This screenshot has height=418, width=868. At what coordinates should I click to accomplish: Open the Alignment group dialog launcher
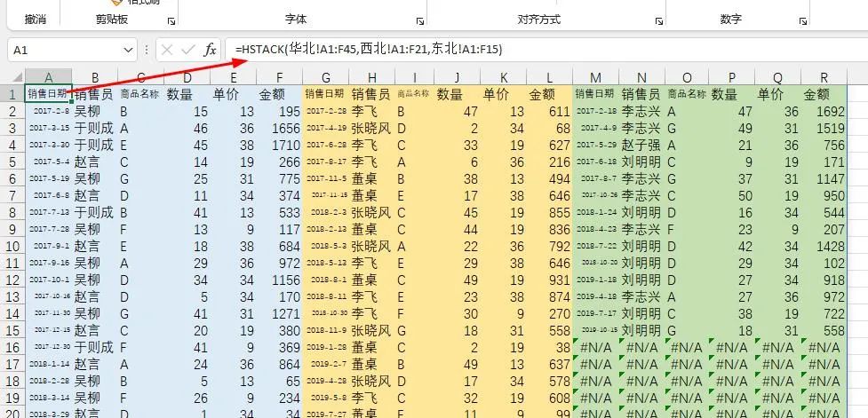[x=658, y=21]
